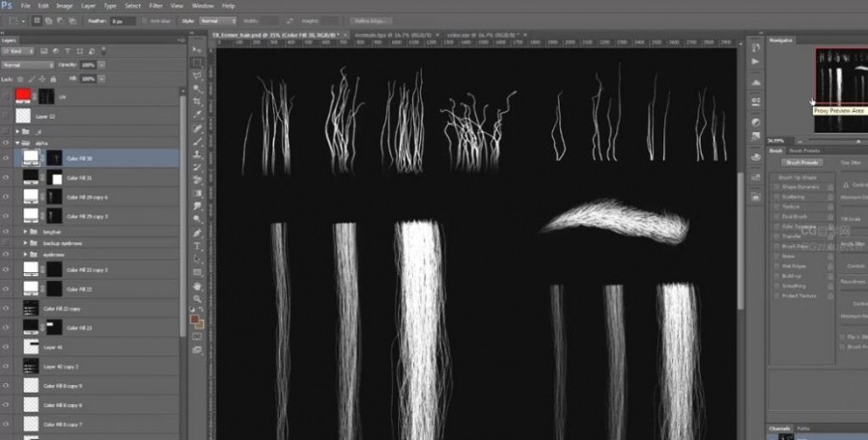Select the Gradient tool
Screen dimensions: 868x440
point(197,193)
